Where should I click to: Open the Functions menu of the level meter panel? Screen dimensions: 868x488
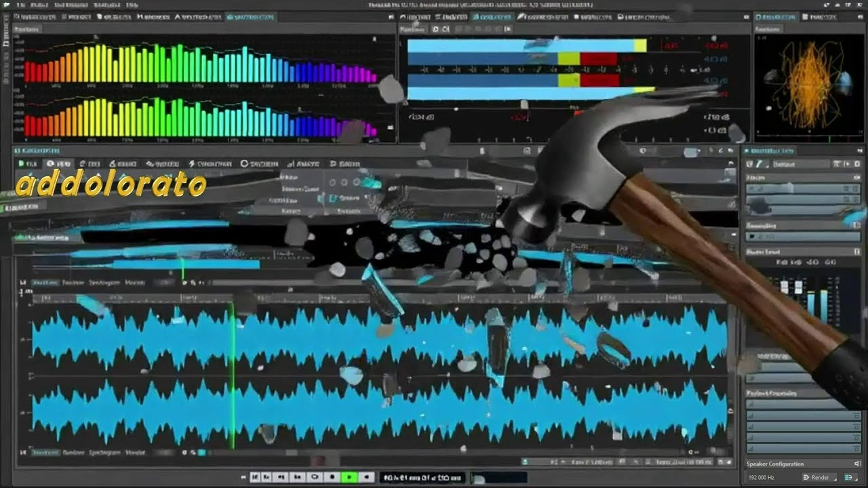413,29
